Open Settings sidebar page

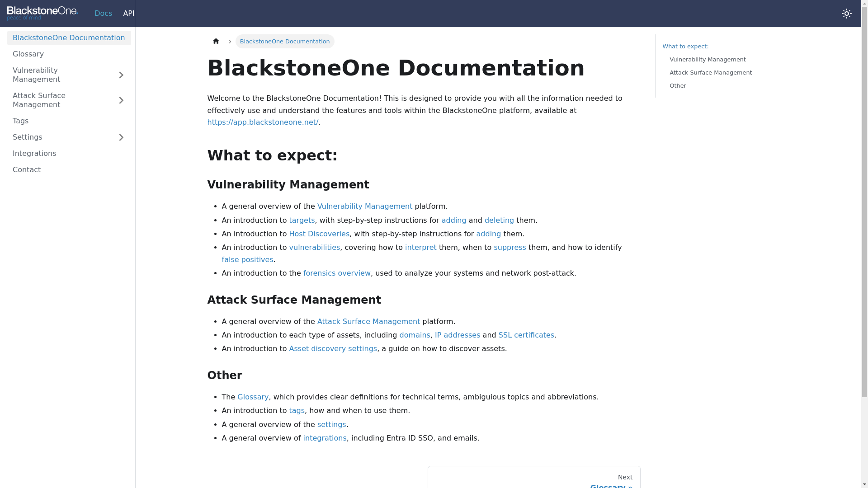point(59,137)
